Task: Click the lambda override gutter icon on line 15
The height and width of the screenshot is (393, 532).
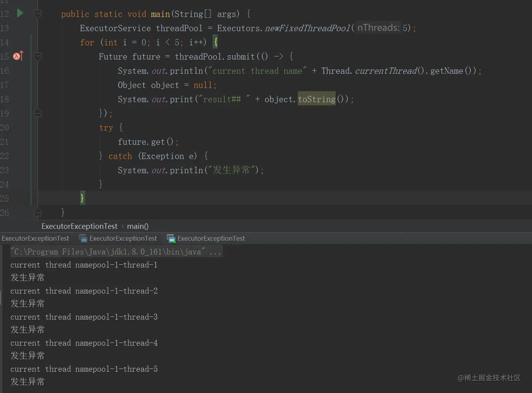Action: (x=18, y=56)
